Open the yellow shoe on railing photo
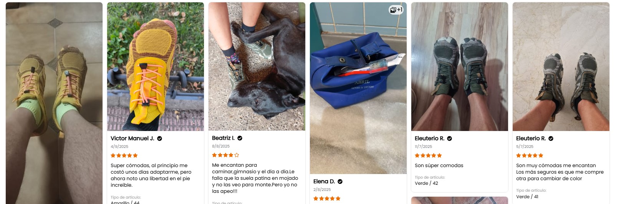644x204 pixels. tap(156, 66)
